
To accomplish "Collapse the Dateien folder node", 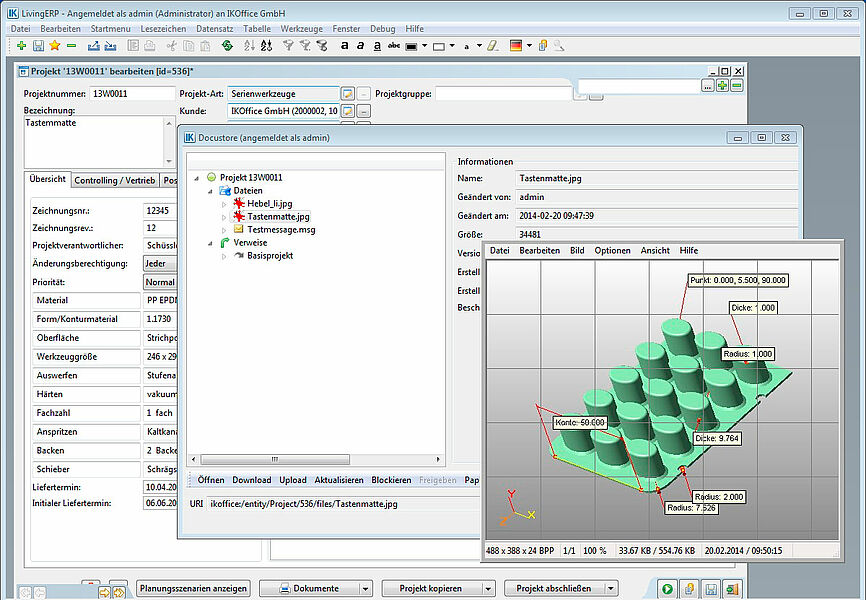I will 211,190.
